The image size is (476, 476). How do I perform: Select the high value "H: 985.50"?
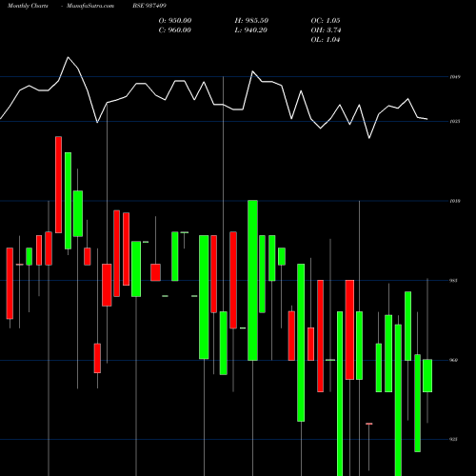(251, 21)
